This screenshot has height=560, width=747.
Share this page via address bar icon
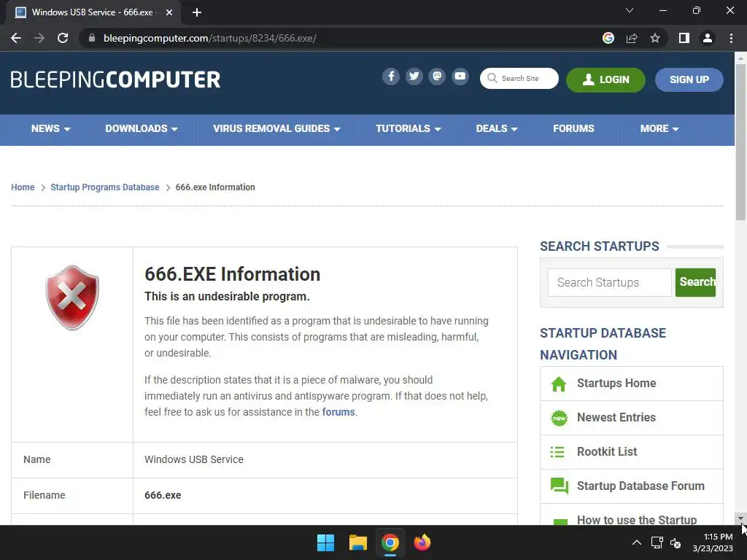632,38
